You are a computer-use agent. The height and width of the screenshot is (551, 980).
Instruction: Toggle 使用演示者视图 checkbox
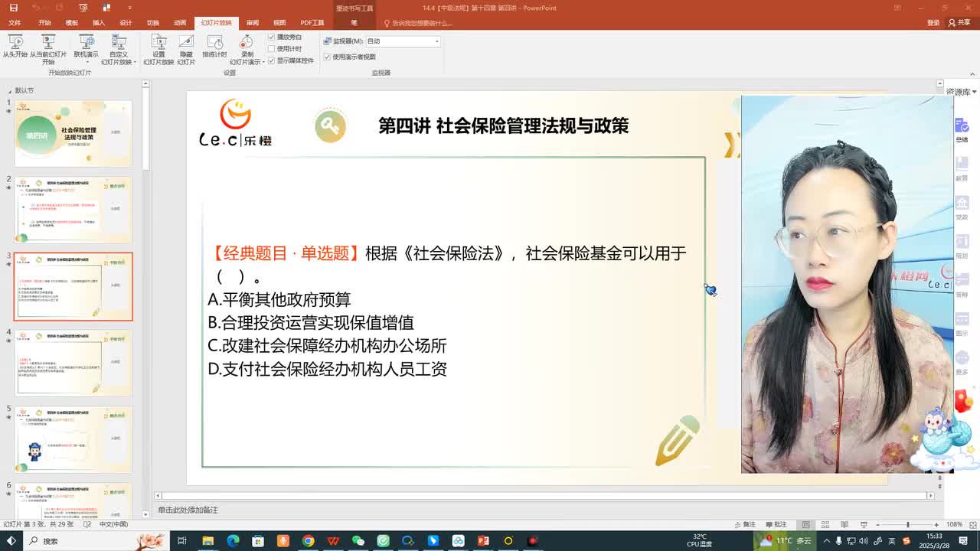pyautogui.click(x=328, y=57)
